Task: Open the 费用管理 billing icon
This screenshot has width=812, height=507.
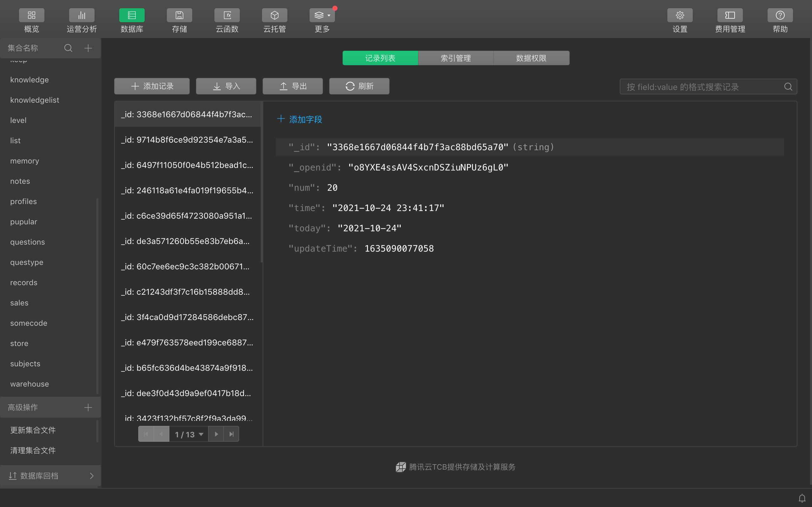Action: tap(730, 16)
